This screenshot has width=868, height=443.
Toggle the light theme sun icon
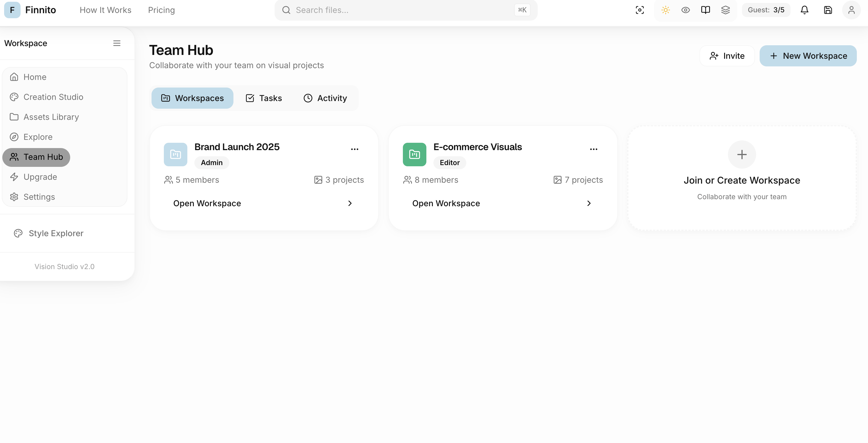665,10
